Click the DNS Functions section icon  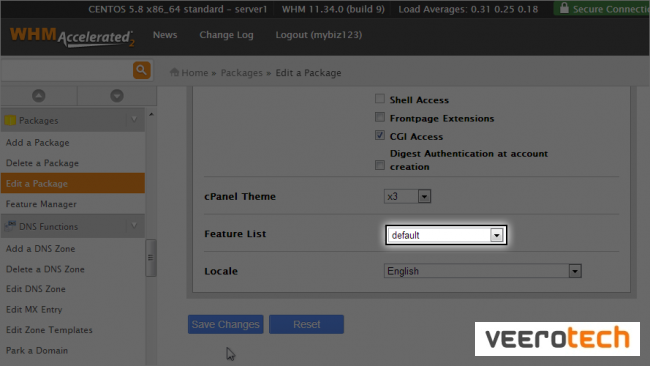pos(10,226)
